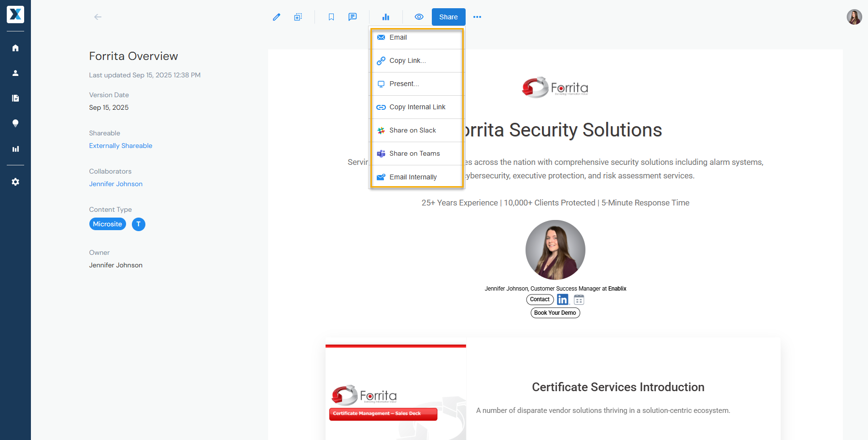Image resolution: width=868 pixels, height=440 pixels.
Task: Open the comments icon
Action: 353,17
